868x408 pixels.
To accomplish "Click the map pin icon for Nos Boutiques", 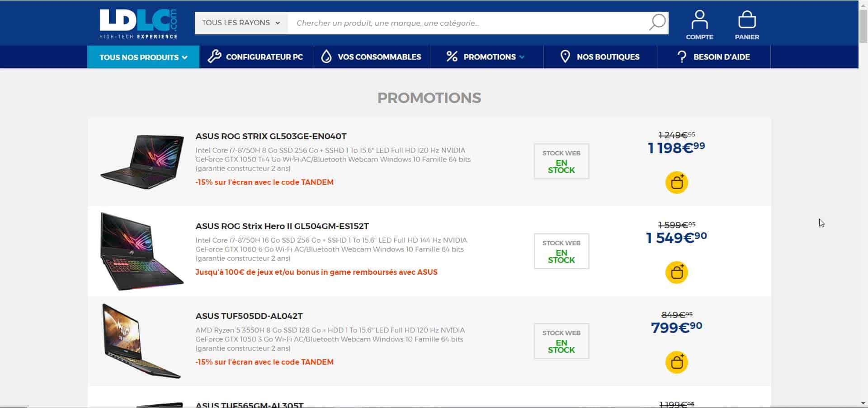I will point(565,56).
